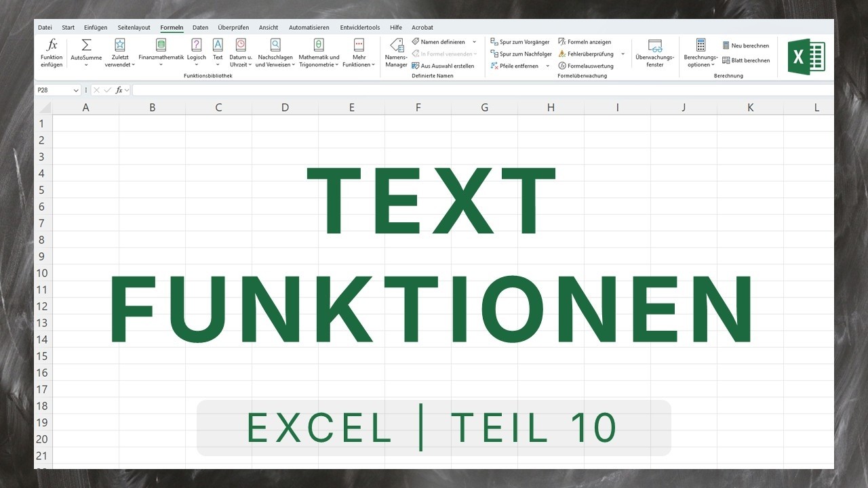
Task: Switch to the Daten tab
Action: (201, 28)
